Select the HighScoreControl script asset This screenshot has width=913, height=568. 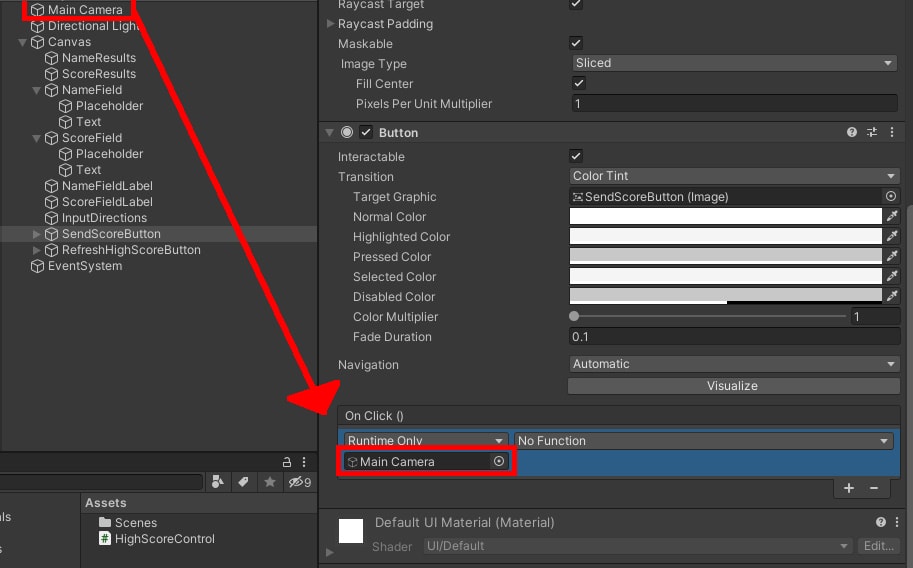(164, 539)
